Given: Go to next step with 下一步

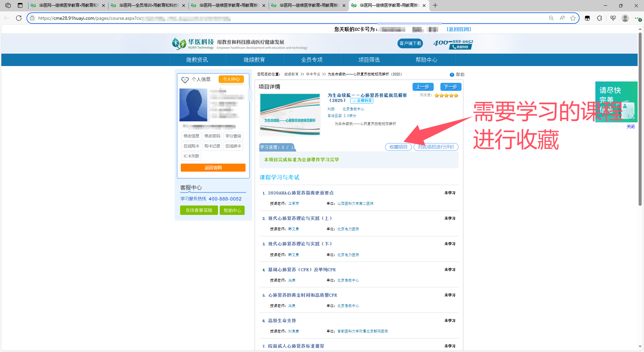Looking at the screenshot, I should [x=450, y=87].
